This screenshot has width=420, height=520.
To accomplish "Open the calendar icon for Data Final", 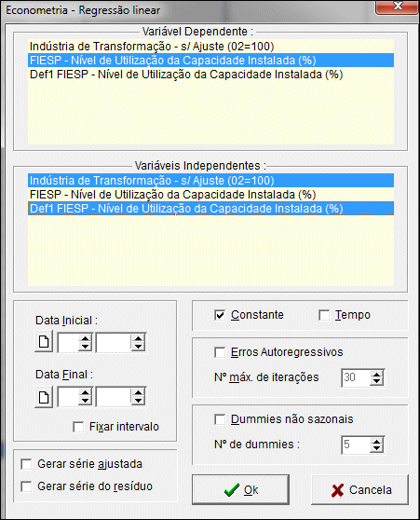I will [x=44, y=397].
